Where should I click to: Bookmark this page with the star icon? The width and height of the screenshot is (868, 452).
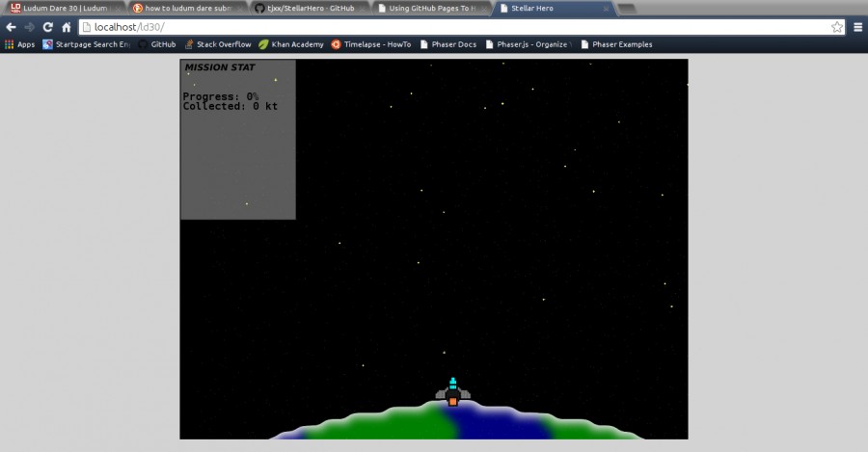click(x=837, y=27)
